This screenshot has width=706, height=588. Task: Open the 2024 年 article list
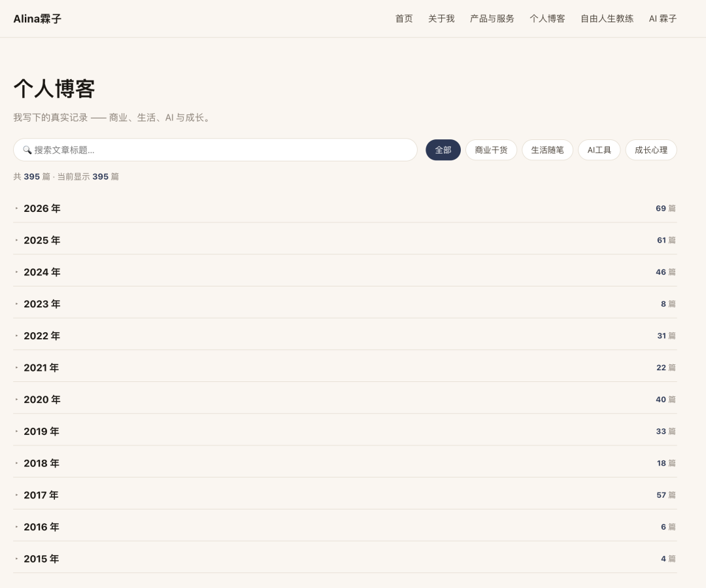coord(345,272)
